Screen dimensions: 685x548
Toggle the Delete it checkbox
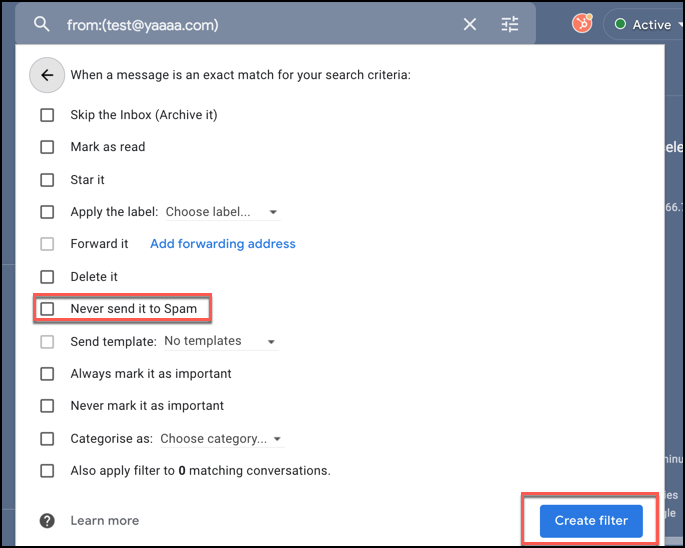(47, 276)
